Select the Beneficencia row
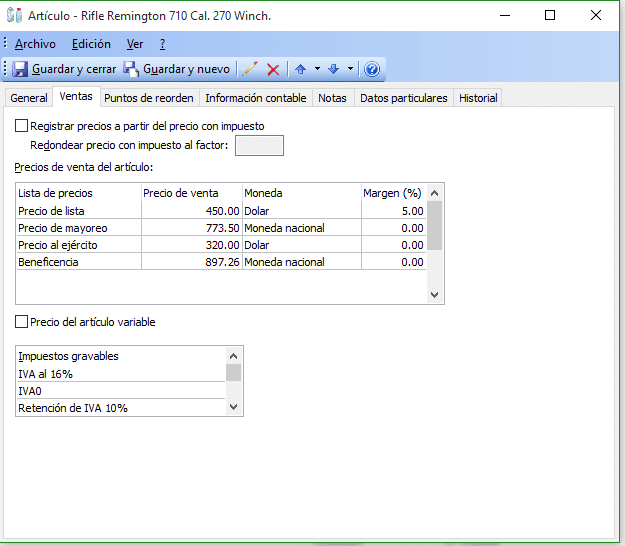 pos(221,262)
